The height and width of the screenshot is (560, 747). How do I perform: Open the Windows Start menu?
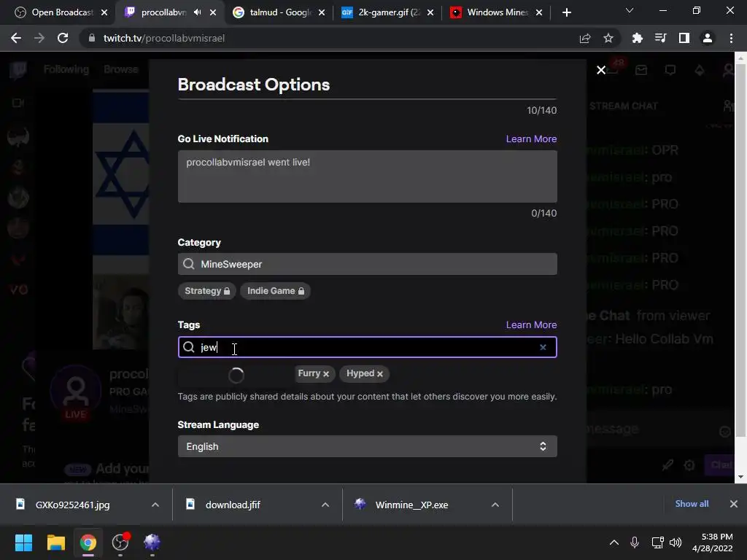[x=23, y=542]
